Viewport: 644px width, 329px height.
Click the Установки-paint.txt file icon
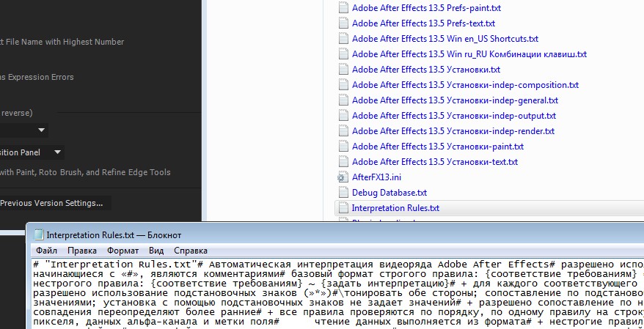coord(343,147)
